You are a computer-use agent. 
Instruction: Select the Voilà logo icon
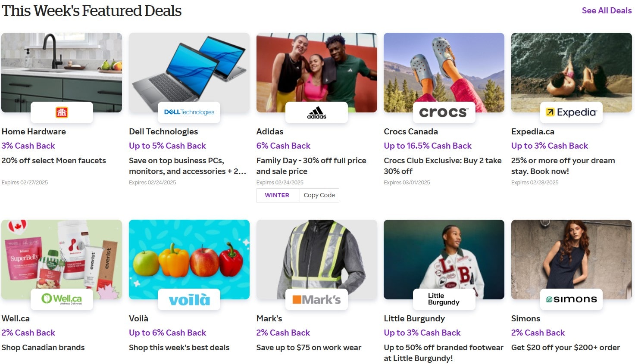click(189, 299)
